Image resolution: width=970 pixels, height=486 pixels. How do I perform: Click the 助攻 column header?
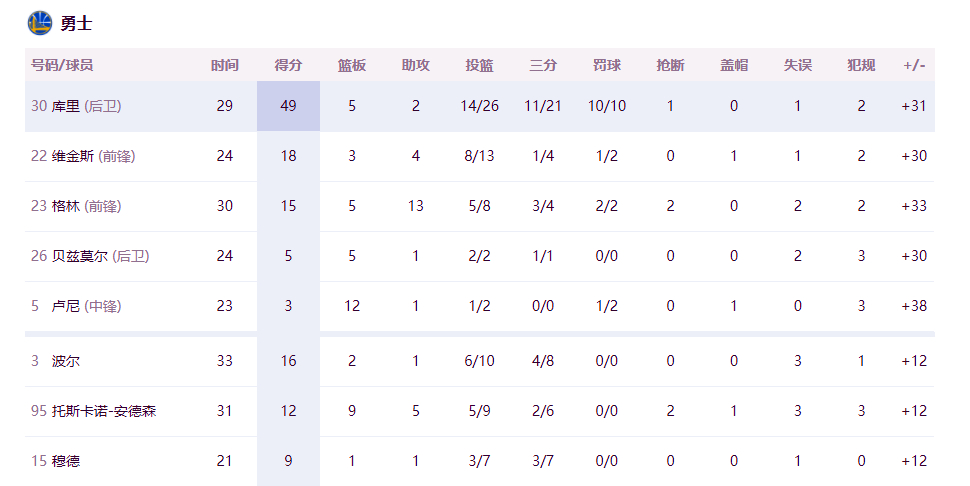click(416, 65)
